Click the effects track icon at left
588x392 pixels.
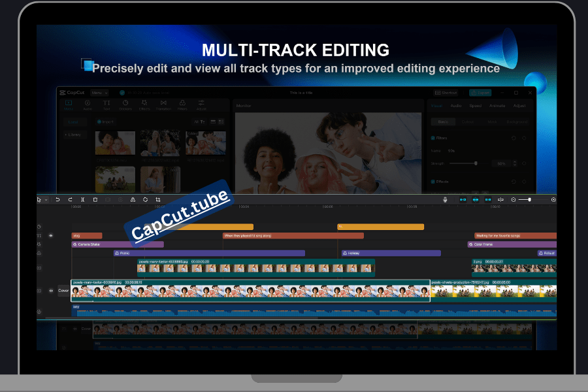tap(39, 244)
